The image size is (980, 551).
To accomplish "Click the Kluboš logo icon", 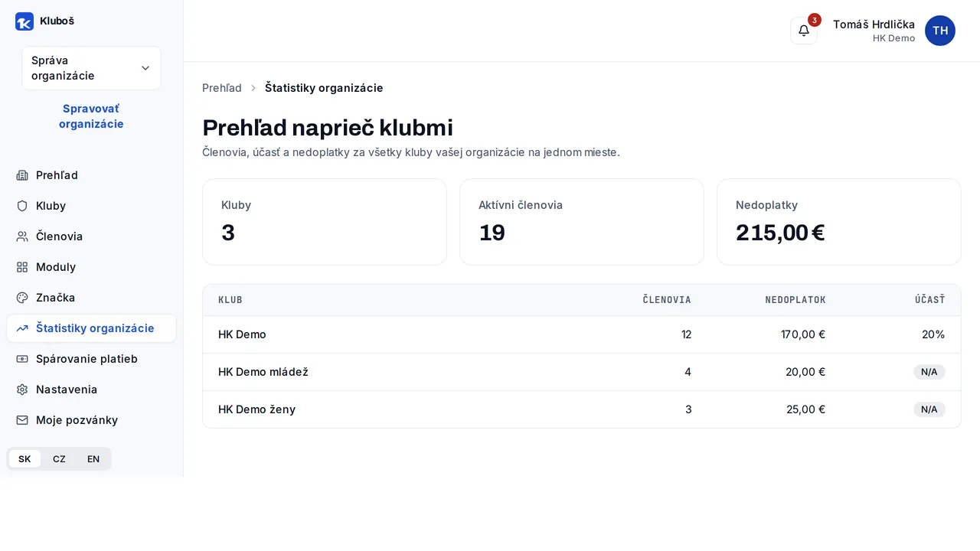I will (x=24, y=21).
